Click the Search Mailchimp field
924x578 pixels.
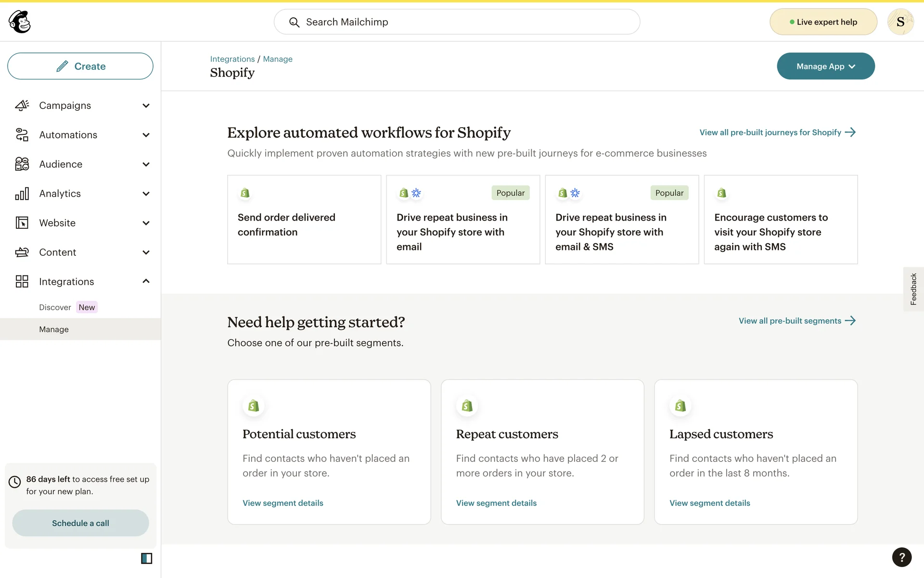coord(457,22)
